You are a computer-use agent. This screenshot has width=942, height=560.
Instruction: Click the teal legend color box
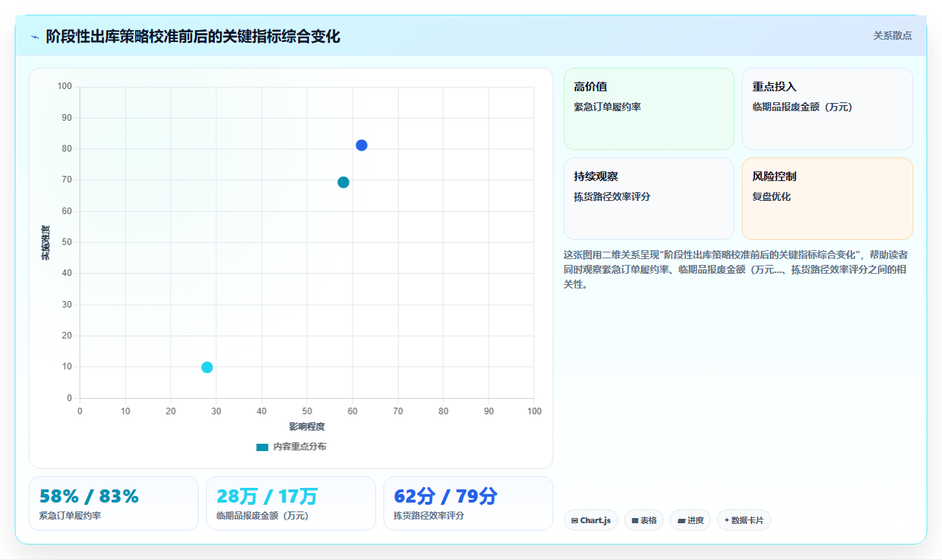click(262, 447)
